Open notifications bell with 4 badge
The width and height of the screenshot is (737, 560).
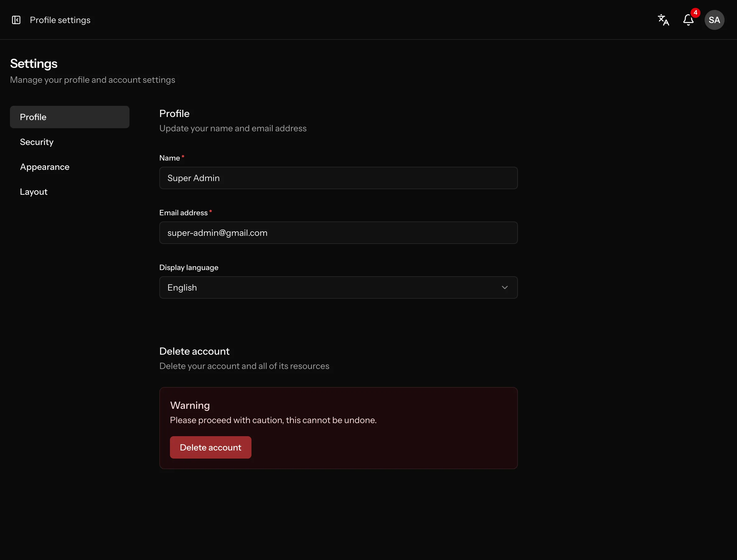coord(689,20)
